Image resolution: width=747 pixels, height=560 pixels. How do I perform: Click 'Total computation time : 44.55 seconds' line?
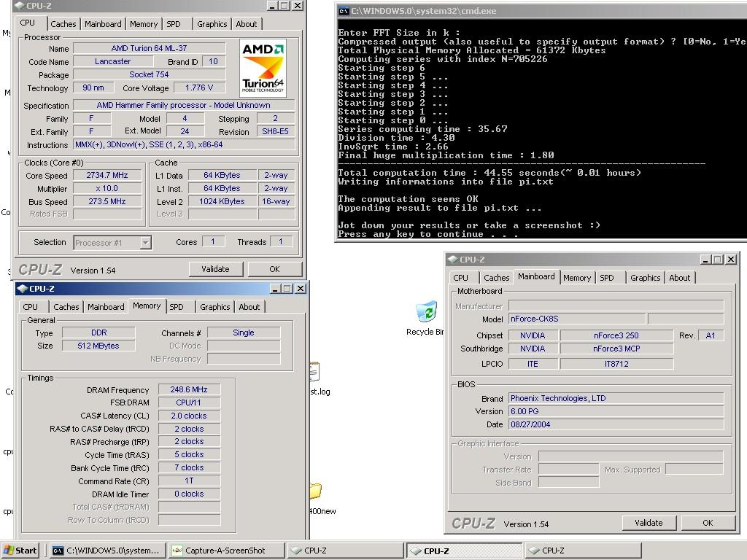click(489, 173)
